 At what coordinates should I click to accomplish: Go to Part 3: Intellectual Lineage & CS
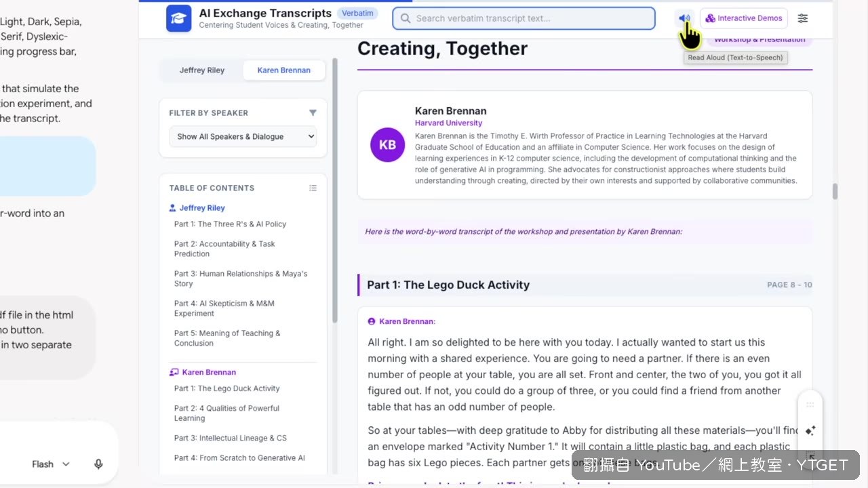point(230,438)
